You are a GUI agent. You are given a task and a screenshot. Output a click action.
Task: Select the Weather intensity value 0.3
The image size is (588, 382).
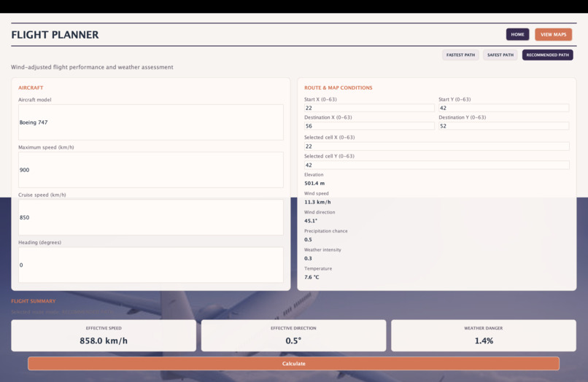[x=308, y=258]
